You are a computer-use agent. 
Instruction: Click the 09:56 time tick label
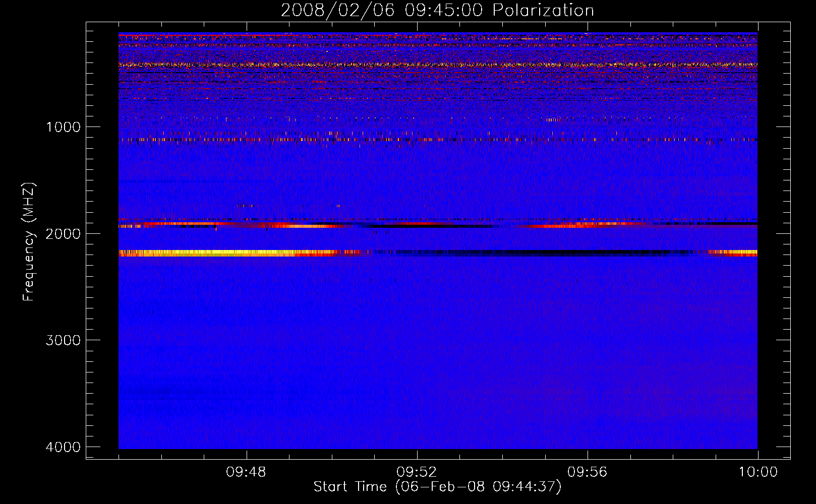click(x=588, y=472)
